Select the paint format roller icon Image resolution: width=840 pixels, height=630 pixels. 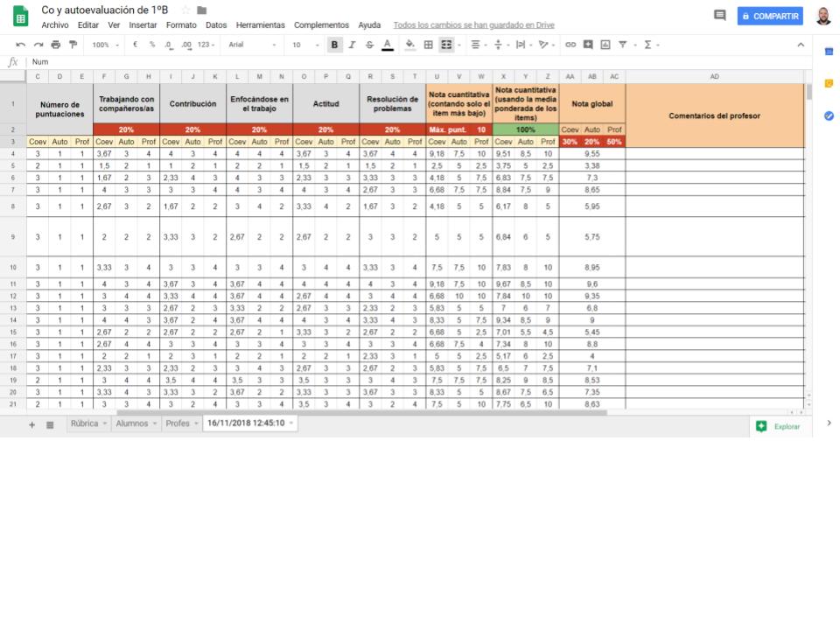pyautogui.click(x=73, y=45)
